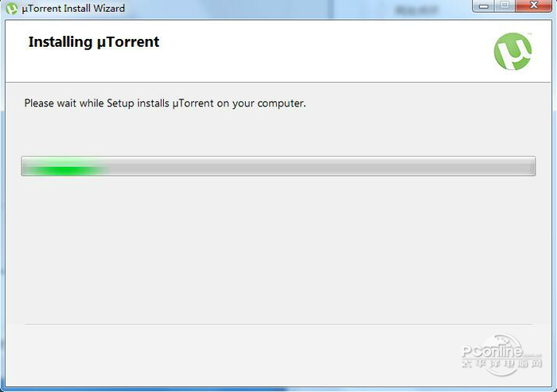Click the tiny trademark symbol beside the logo
557x392 pixels.
pos(530,33)
